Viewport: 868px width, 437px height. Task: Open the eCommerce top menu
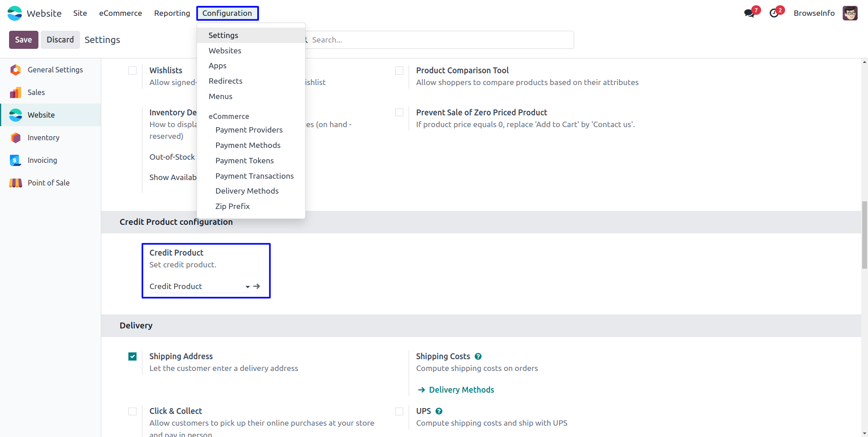point(120,13)
